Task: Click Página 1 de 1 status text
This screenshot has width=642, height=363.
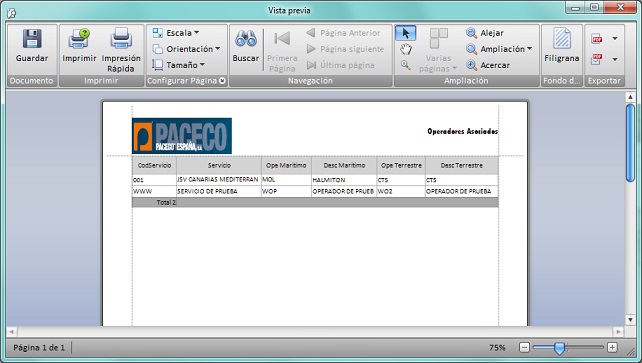Action: [x=39, y=348]
